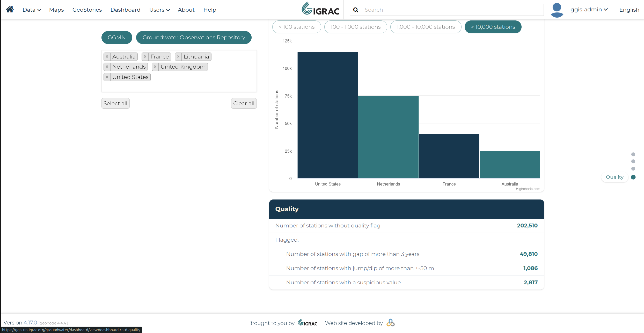
Task: Open the About menu item
Action: coord(186,10)
